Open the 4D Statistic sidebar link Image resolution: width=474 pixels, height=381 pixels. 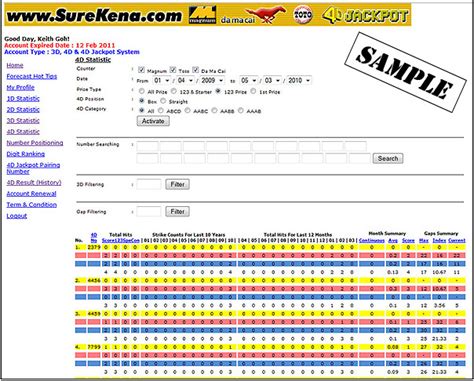pos(23,131)
